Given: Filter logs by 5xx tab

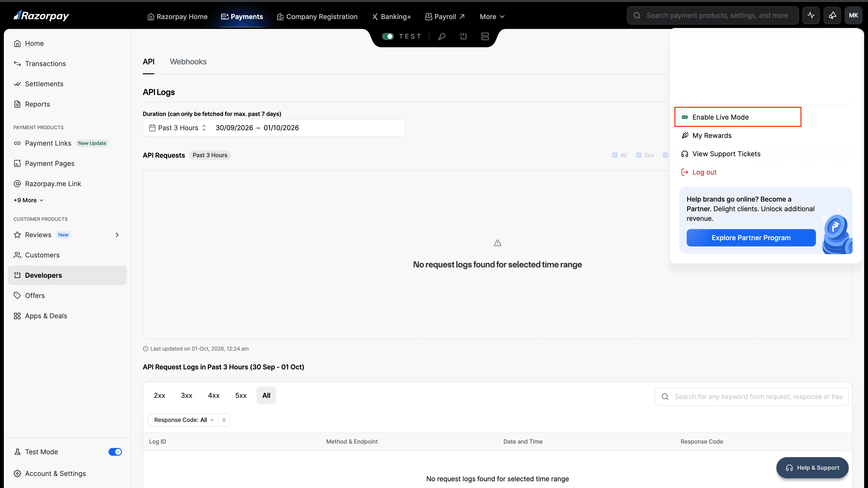Looking at the screenshot, I should pyautogui.click(x=241, y=395).
